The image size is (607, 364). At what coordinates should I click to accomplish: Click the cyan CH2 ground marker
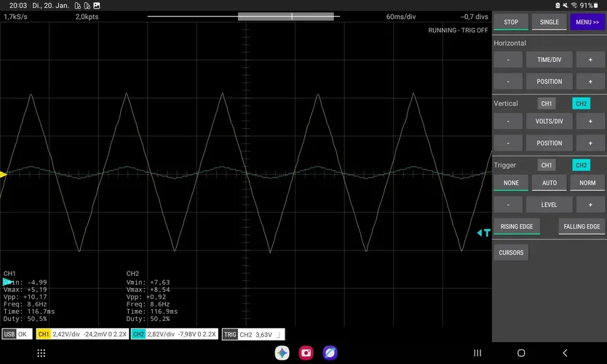tap(7, 282)
